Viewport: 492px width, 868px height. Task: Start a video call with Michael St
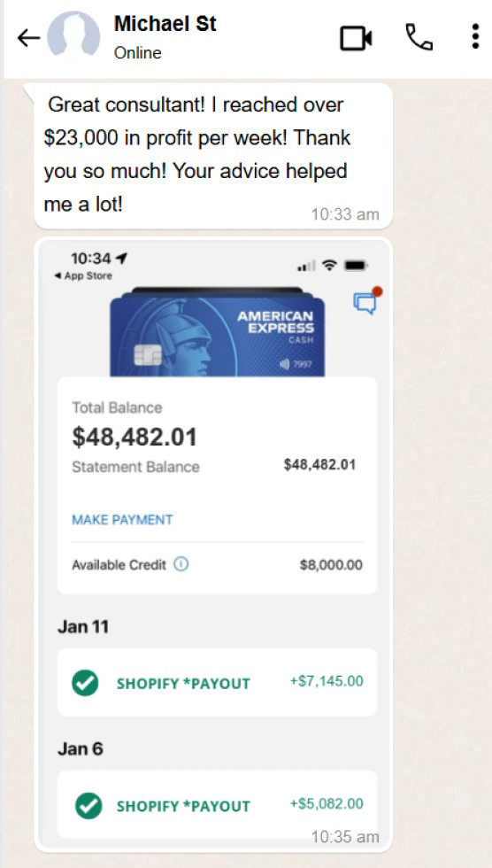click(356, 38)
